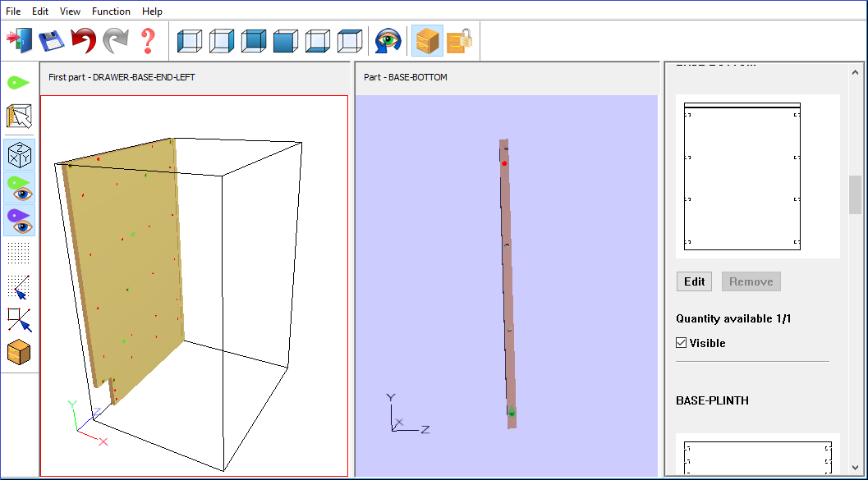Click the scrollbar up arrow

pyautogui.click(x=855, y=71)
